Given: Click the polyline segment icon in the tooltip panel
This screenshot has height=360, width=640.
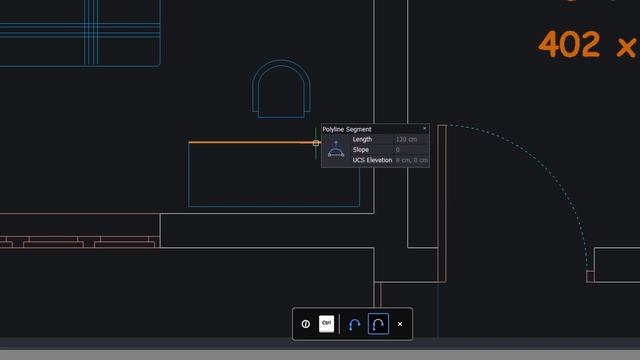Looking at the screenshot, I should pyautogui.click(x=336, y=149).
